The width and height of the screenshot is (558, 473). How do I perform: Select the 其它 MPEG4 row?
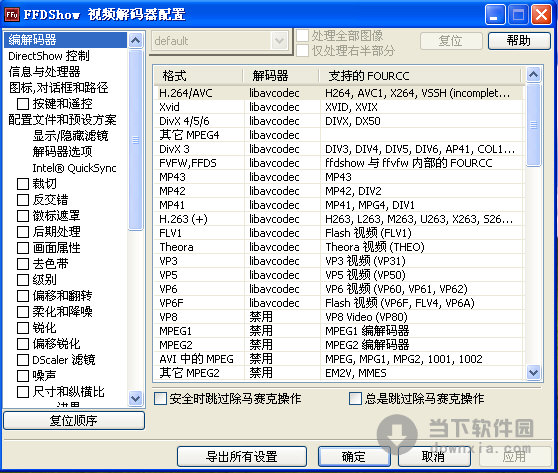point(339,135)
